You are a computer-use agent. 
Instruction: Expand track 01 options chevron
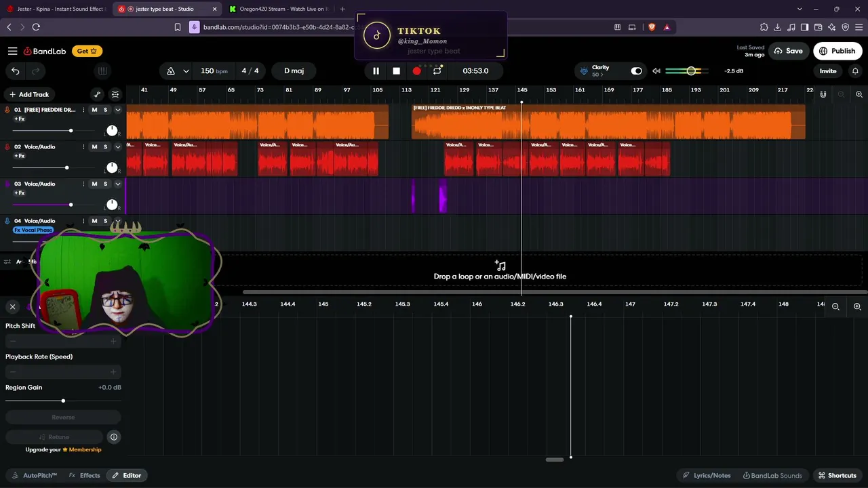point(117,110)
